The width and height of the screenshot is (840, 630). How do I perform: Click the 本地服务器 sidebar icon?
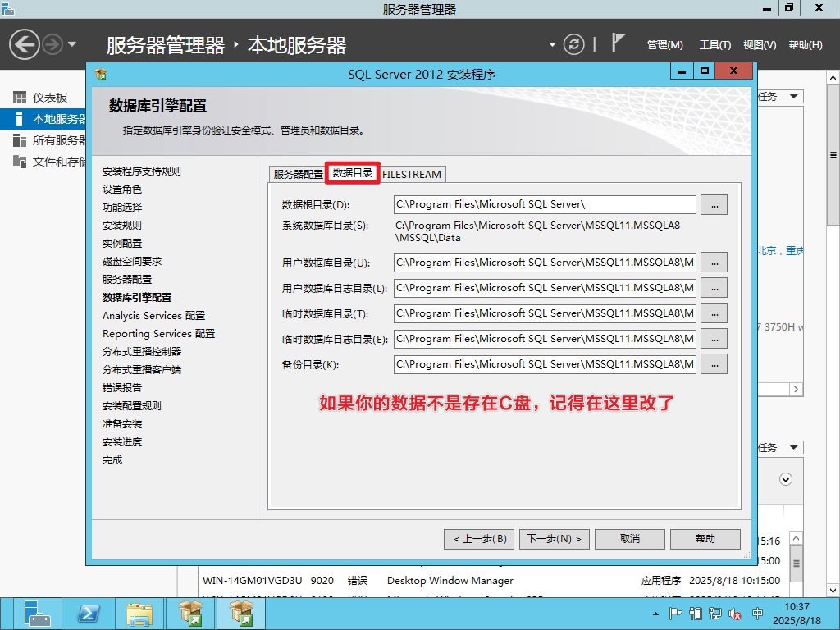point(20,119)
